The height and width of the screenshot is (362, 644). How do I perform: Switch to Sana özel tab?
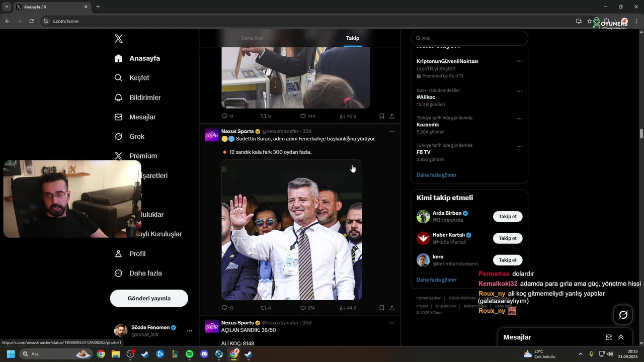(252, 38)
